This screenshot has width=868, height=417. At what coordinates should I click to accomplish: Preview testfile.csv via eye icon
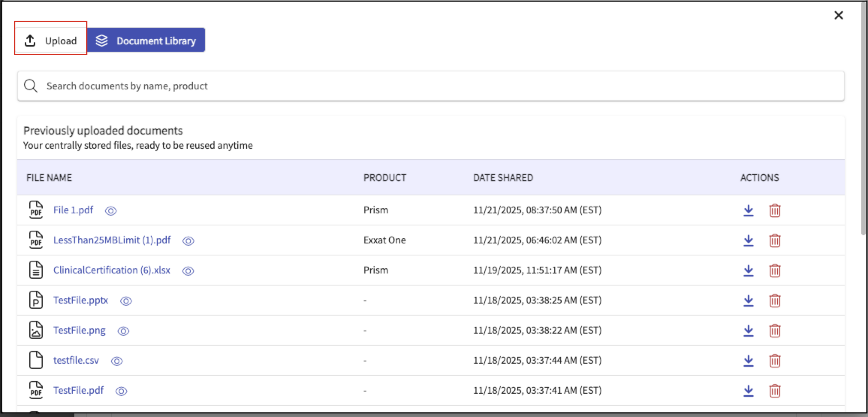pyautogui.click(x=117, y=361)
